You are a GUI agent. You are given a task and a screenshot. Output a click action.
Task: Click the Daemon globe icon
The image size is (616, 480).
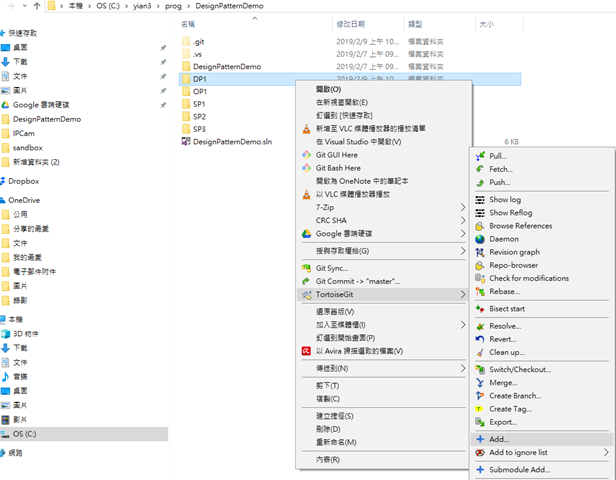[480, 239]
